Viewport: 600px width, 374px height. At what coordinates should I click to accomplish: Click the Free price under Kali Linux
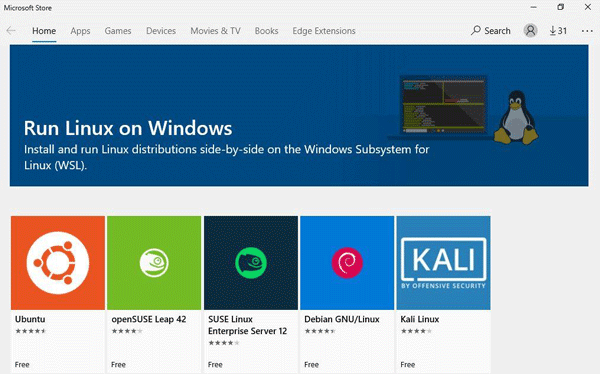408,364
